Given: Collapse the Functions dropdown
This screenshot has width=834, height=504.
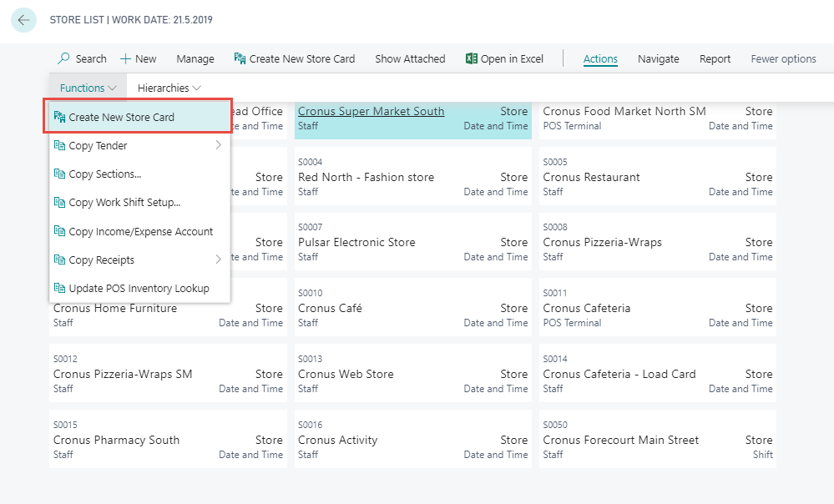Looking at the screenshot, I should [88, 88].
